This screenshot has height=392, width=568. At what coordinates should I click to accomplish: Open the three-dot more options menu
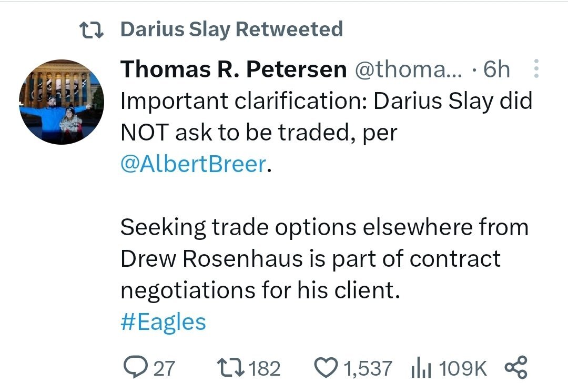536,69
